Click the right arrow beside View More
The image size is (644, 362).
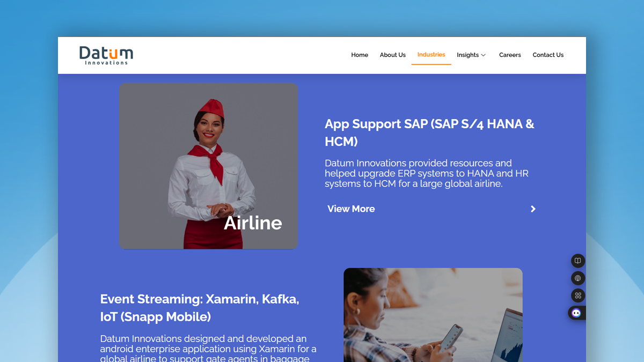[533, 209]
